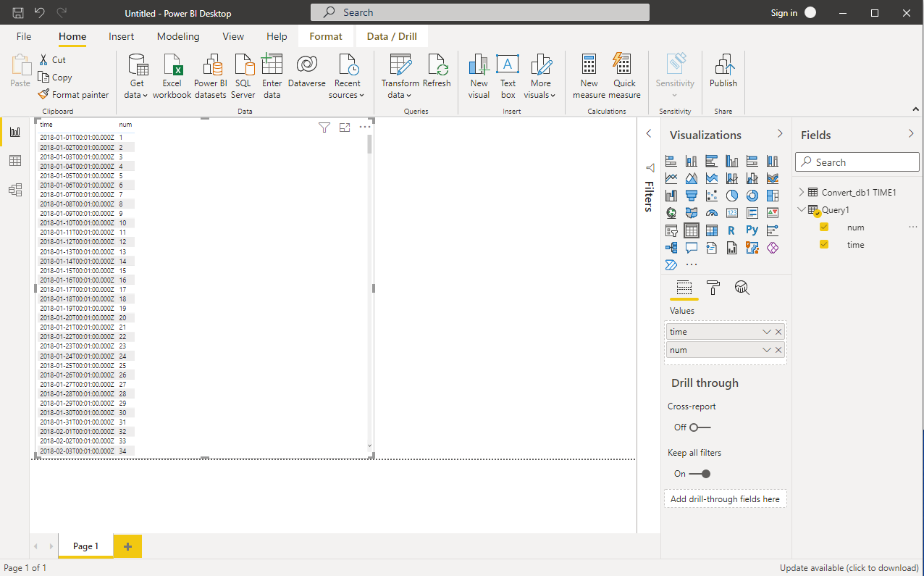Collapse the Visualizations pane
924x576 pixels.
pos(780,134)
